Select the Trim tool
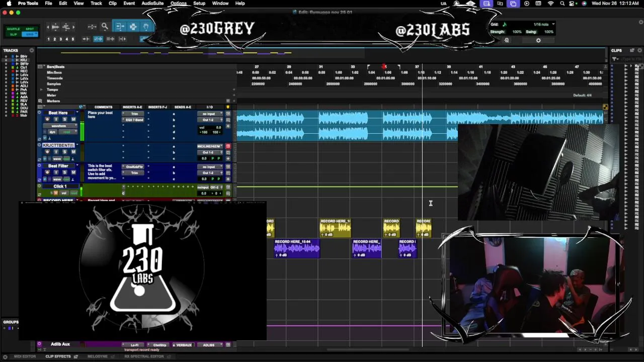 point(120,27)
